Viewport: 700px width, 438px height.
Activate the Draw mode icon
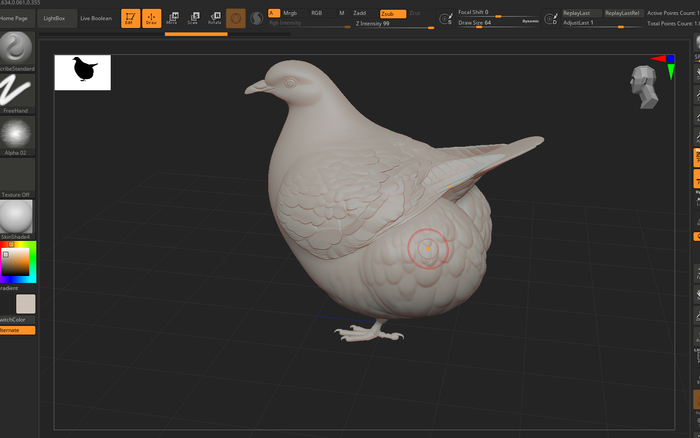click(x=151, y=18)
